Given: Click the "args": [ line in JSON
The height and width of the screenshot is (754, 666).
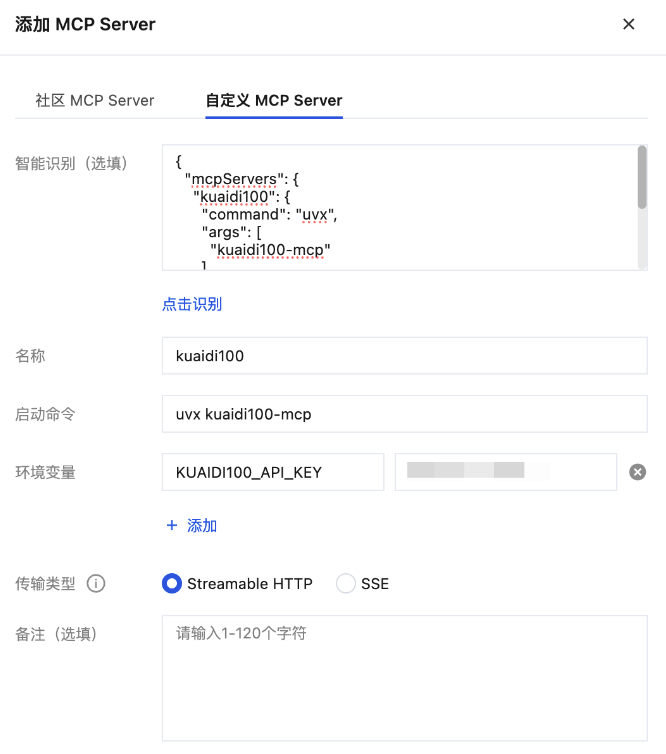Looking at the screenshot, I should point(231,232).
